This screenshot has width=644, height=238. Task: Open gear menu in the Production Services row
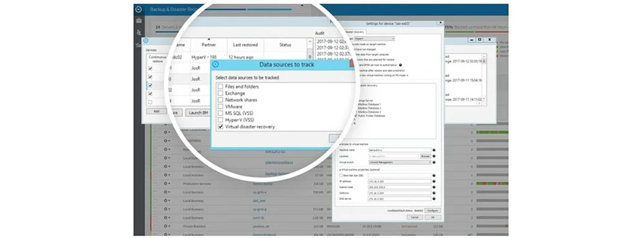point(167,183)
